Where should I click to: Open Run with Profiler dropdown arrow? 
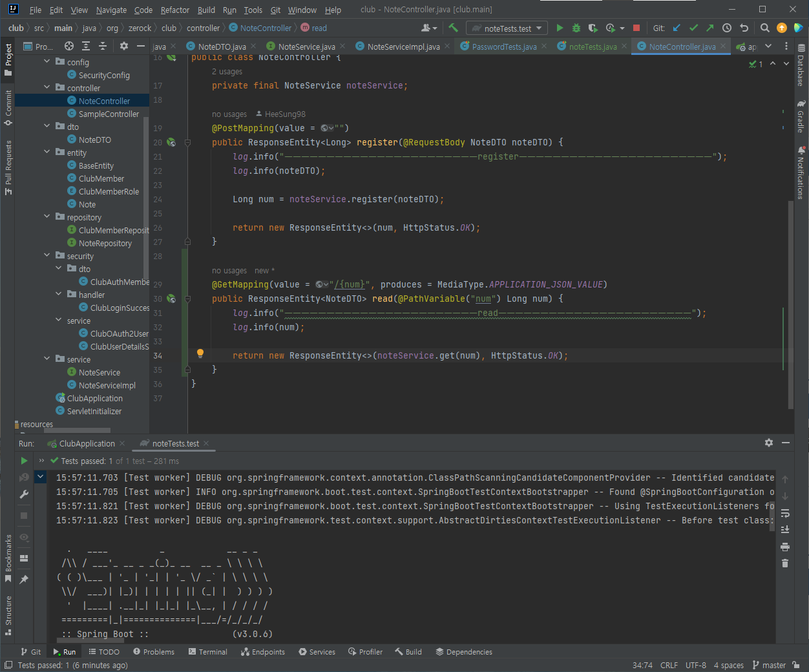[622, 28]
